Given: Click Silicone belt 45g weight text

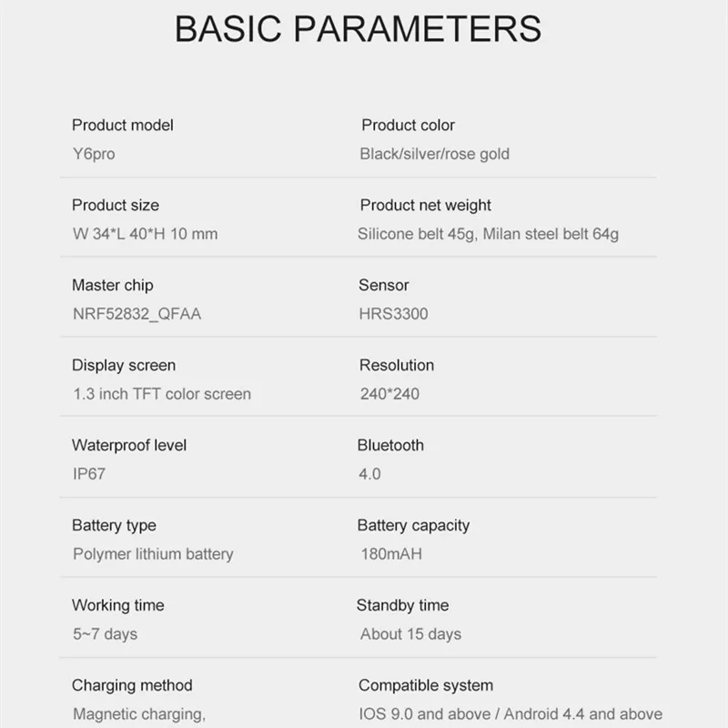Looking at the screenshot, I should point(417,234).
